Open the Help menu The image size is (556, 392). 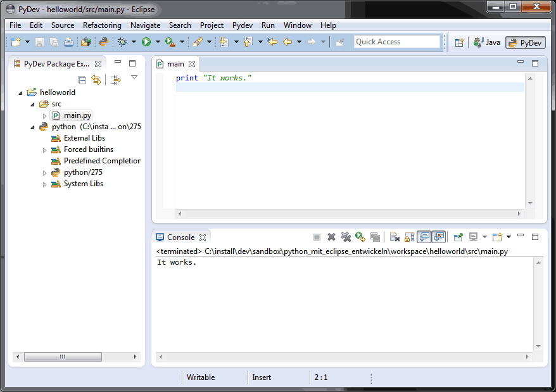[x=328, y=25]
